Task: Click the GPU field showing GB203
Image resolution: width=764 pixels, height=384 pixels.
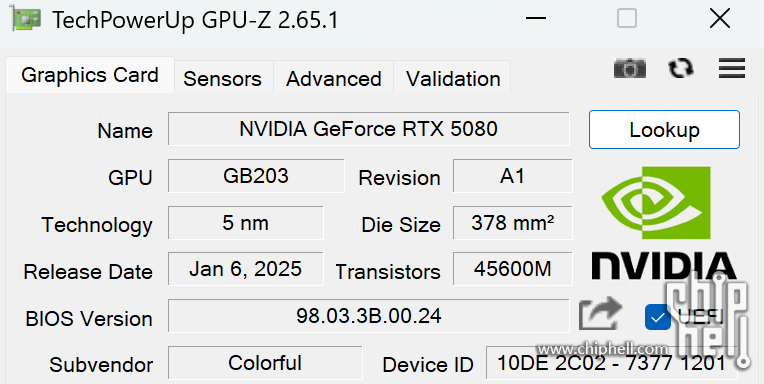Action: [256, 175]
